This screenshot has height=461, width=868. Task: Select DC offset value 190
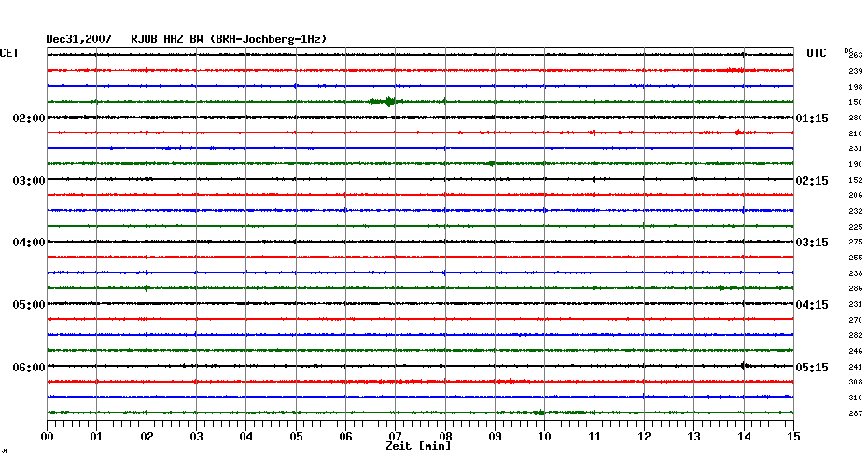[x=856, y=164]
